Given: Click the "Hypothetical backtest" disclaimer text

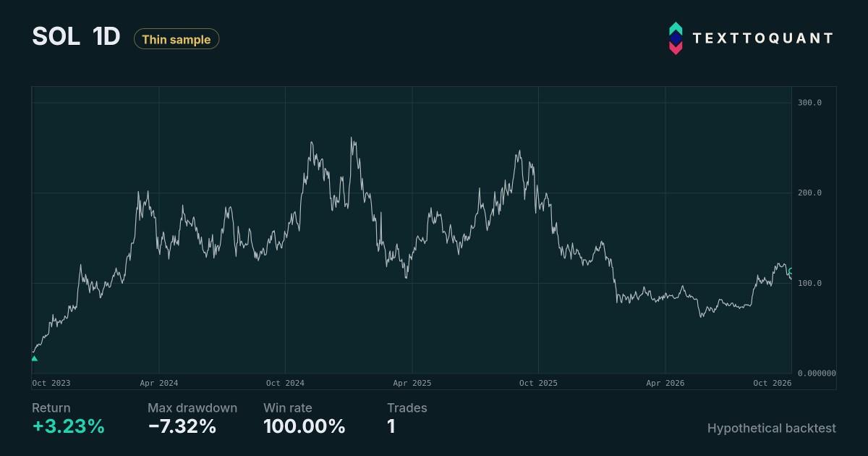Looking at the screenshot, I should (x=772, y=428).
